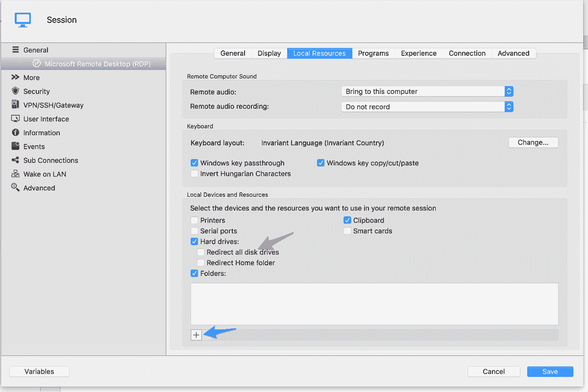Open the Remote audio dropdown

(x=426, y=91)
